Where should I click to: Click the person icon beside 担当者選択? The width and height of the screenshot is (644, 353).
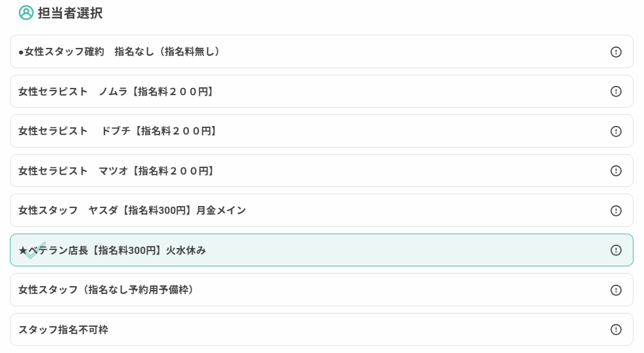(x=26, y=12)
